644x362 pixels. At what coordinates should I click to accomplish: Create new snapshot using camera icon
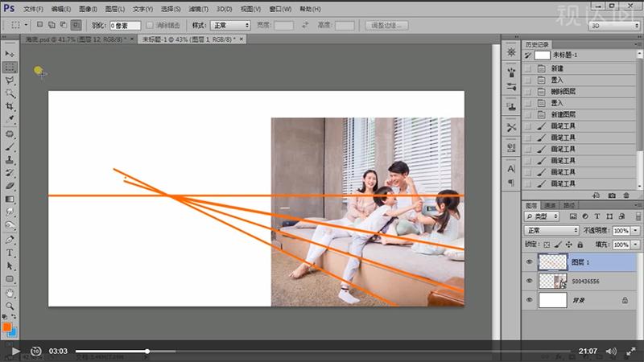click(x=612, y=195)
